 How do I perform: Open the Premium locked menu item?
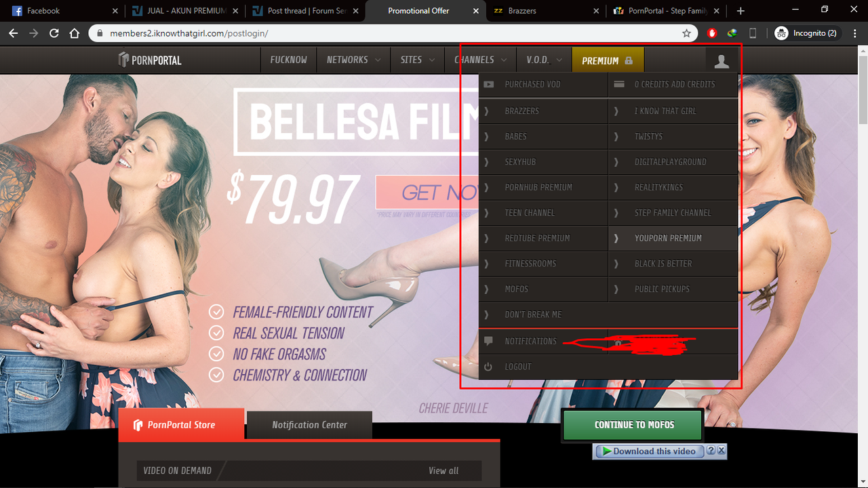[x=608, y=60]
